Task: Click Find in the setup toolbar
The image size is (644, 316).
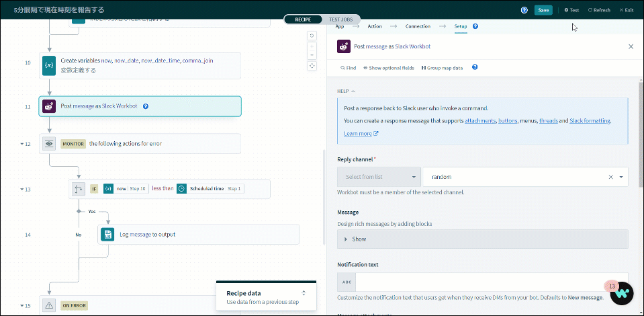Action: [x=349, y=68]
